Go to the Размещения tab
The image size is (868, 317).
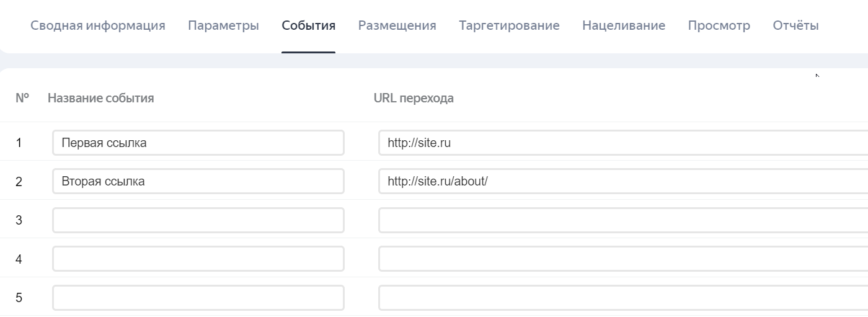pos(397,25)
